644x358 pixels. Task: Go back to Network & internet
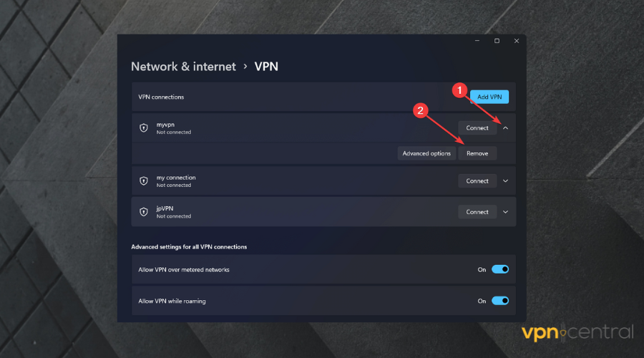pos(183,67)
